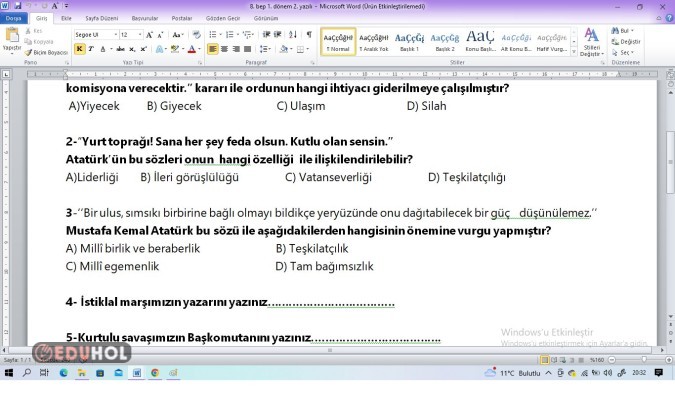Open bullet list formatting
The image size is (675, 395).
(x=213, y=34)
